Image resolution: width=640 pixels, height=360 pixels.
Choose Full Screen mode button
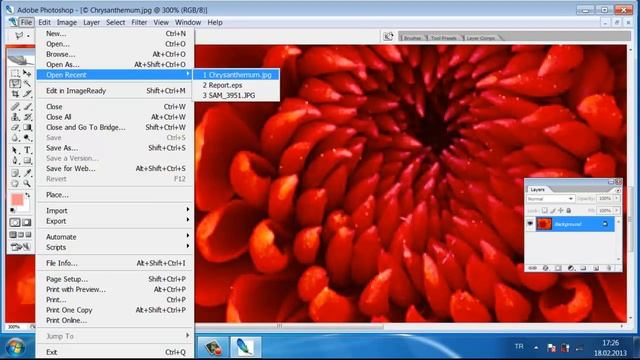click(x=28, y=234)
